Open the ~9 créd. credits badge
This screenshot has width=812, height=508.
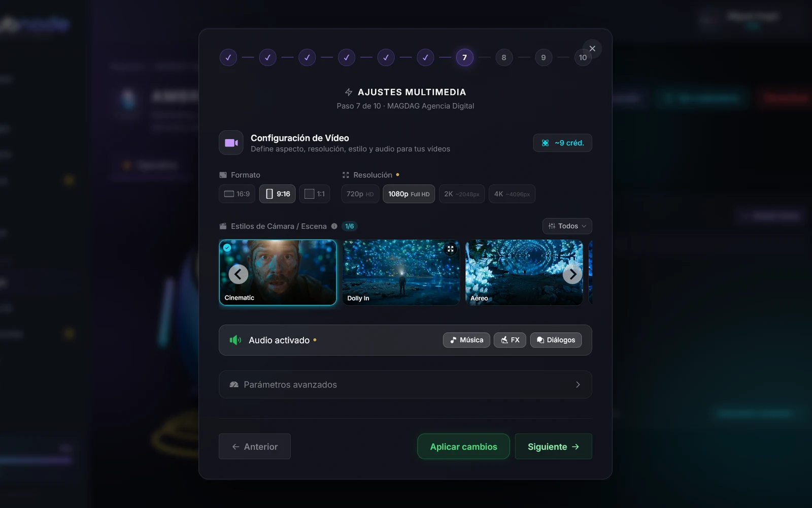click(562, 143)
